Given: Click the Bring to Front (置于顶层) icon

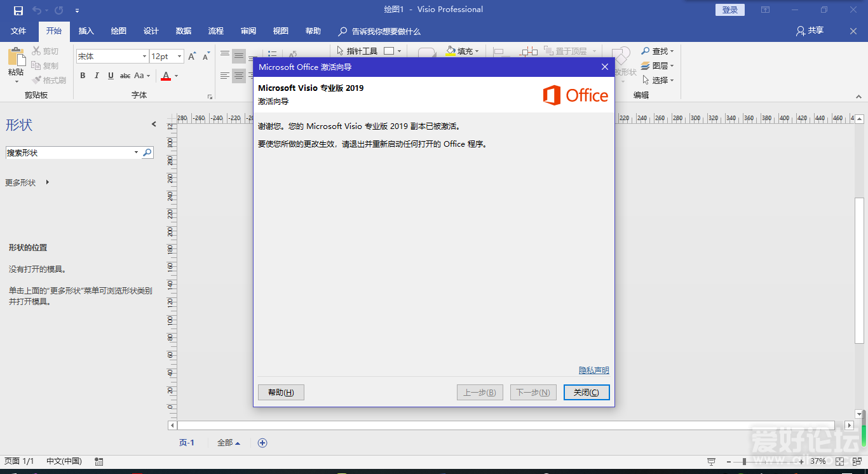Looking at the screenshot, I should click(x=549, y=51).
